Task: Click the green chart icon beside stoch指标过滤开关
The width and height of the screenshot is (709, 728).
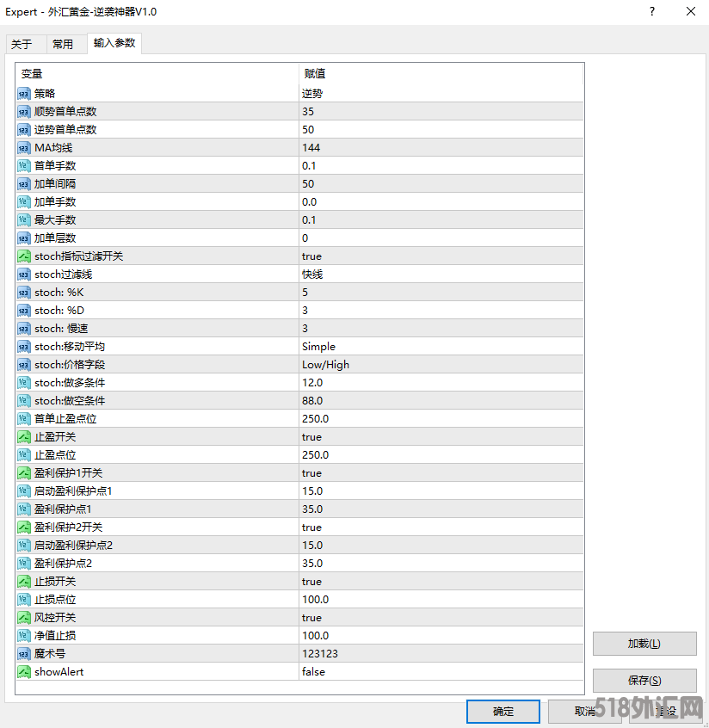Action: pyautogui.click(x=23, y=256)
